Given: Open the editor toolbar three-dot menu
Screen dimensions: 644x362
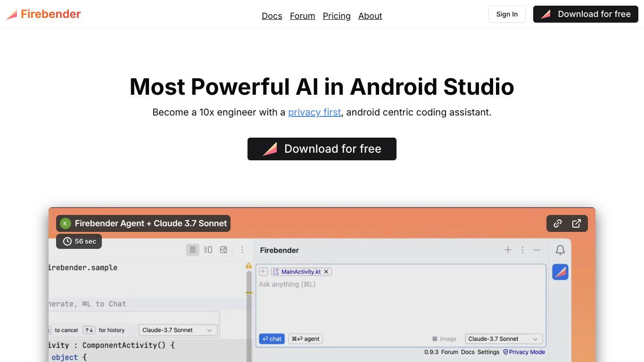Looking at the screenshot, I should [242, 250].
